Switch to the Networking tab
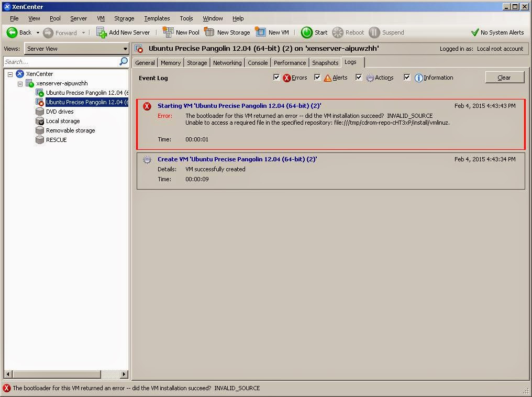Viewport: 532px width, 397px height. (x=227, y=63)
